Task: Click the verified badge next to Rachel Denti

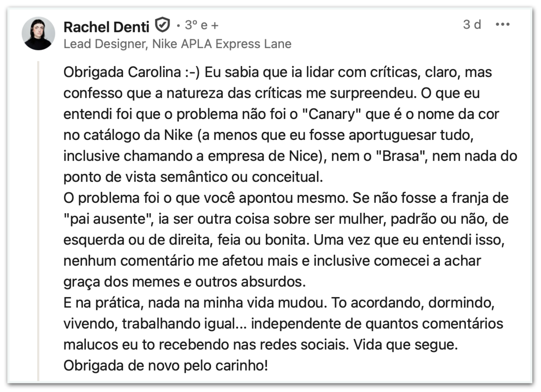Action: pos(162,26)
